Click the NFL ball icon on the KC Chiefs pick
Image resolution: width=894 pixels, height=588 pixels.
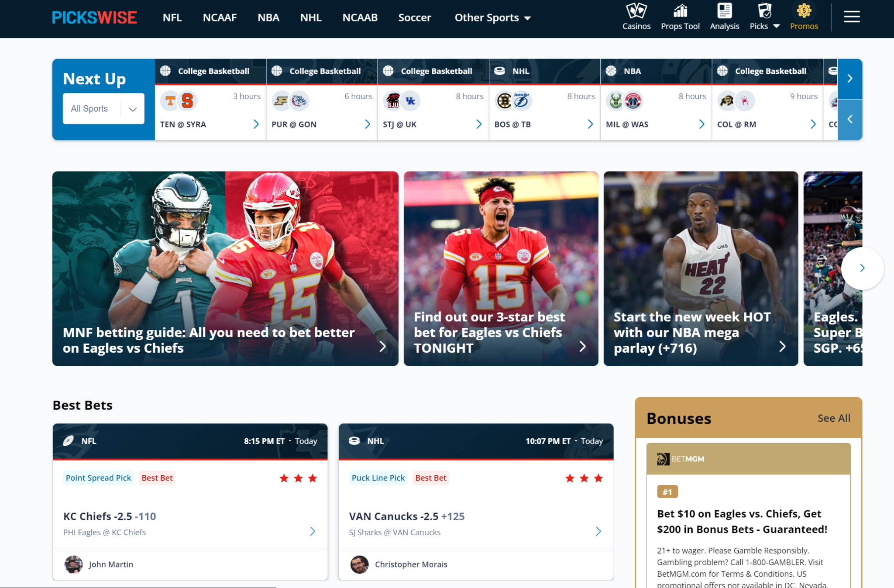(68, 441)
